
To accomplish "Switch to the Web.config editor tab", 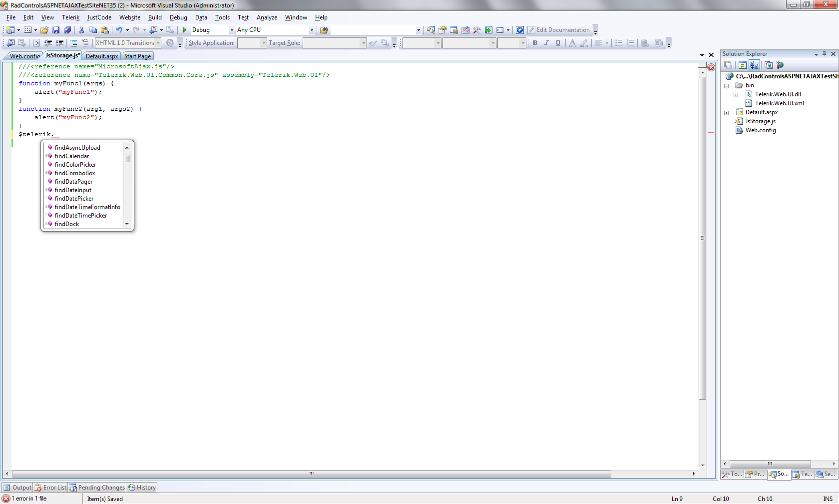I will [x=24, y=56].
